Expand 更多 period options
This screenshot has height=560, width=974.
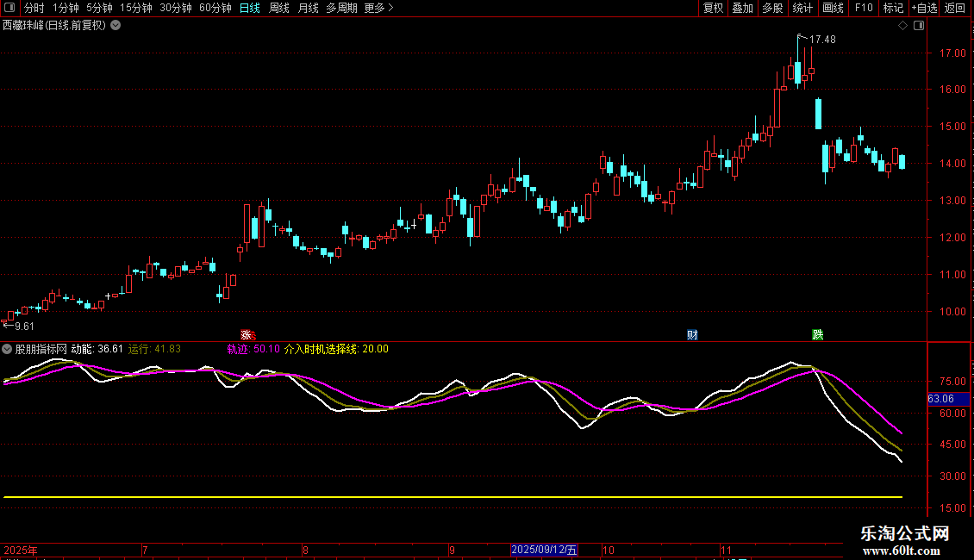click(x=378, y=8)
